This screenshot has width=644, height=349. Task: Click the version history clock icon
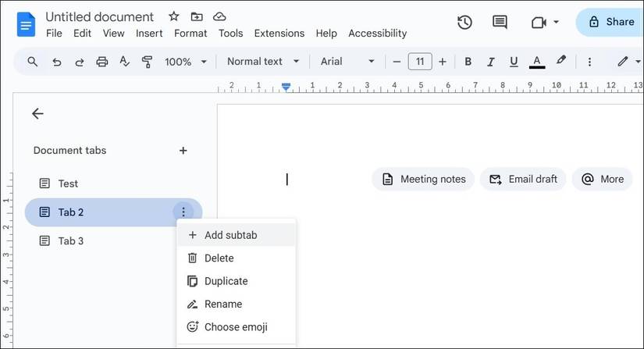464,22
